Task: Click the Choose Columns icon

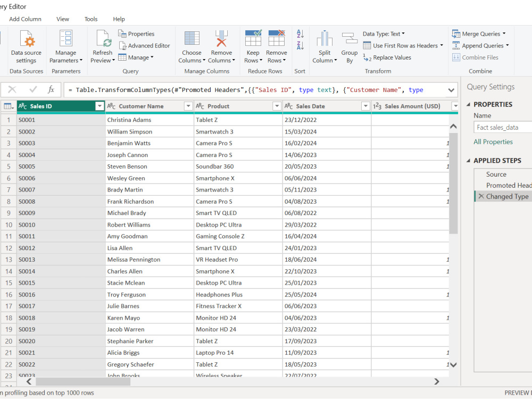Action: pos(192,38)
